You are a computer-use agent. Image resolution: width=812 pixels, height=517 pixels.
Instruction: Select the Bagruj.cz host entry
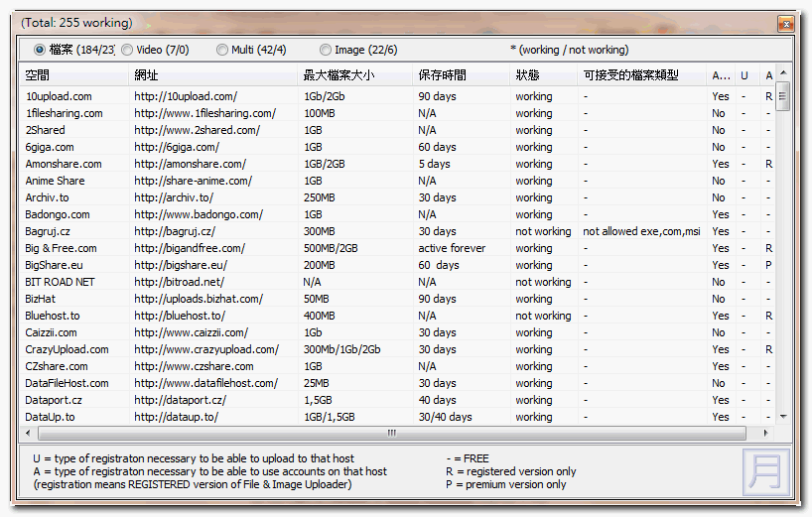click(x=47, y=231)
